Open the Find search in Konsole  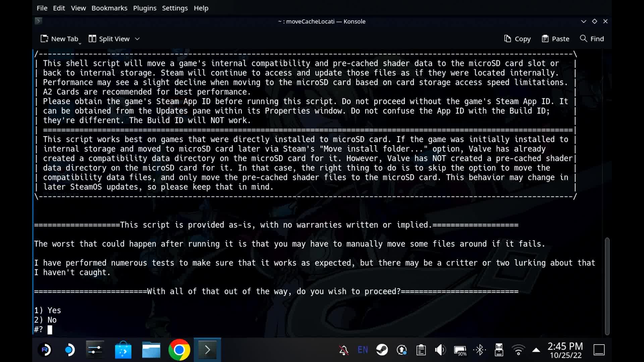click(591, 39)
